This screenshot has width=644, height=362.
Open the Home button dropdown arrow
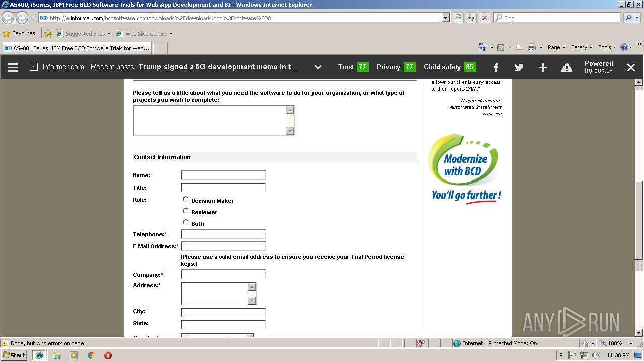(491, 47)
